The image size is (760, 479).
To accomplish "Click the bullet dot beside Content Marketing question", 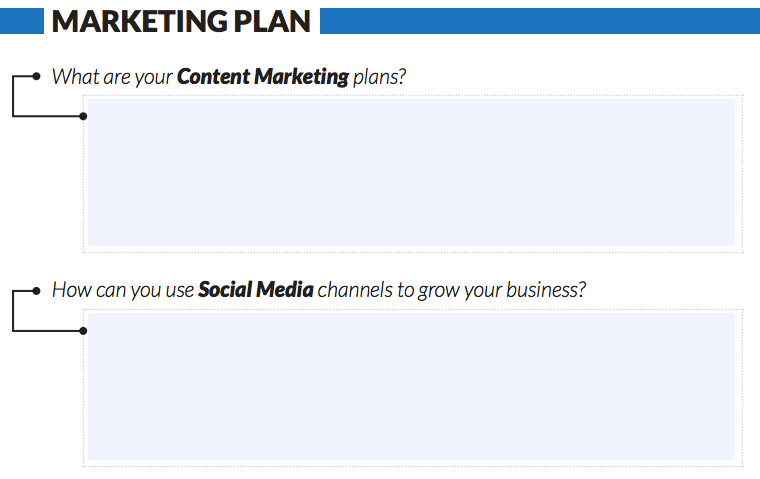I will coord(36,76).
